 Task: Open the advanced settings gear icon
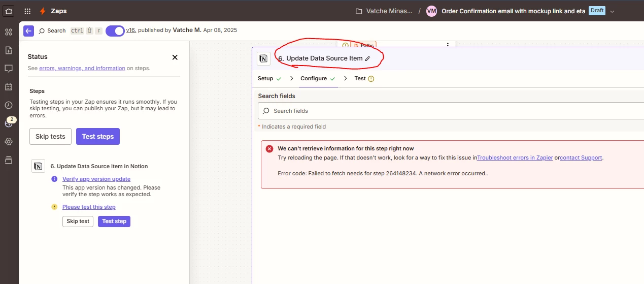point(9,142)
